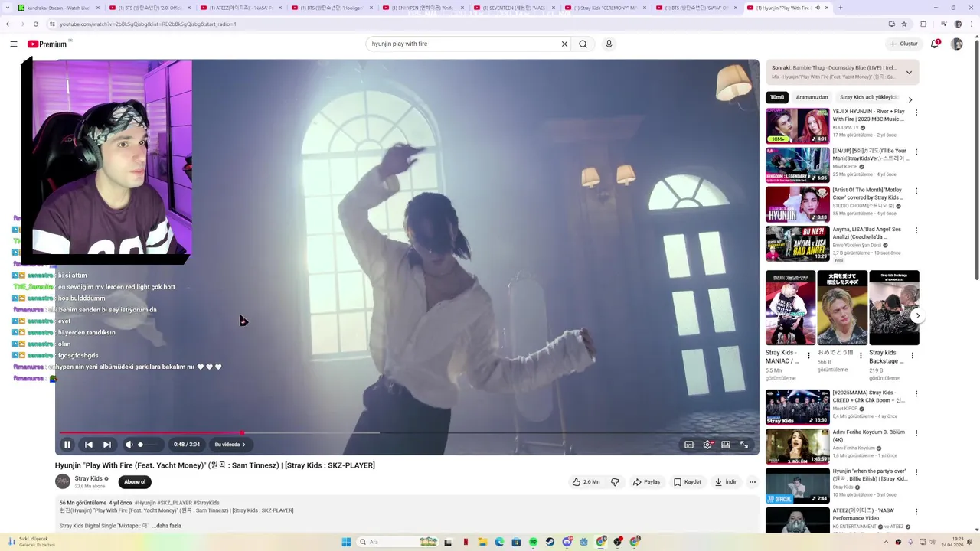Toggle subtitles in the player

click(689, 445)
